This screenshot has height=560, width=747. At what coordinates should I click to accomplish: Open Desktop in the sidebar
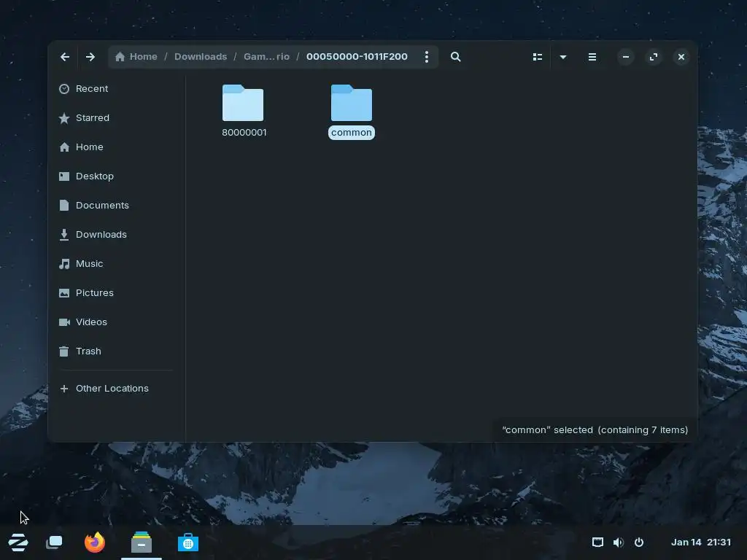116,176
